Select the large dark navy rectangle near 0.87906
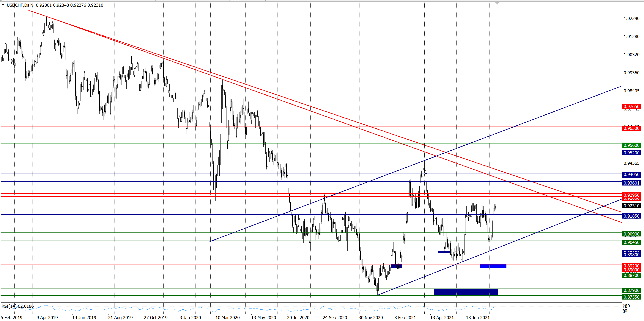 click(x=466, y=292)
